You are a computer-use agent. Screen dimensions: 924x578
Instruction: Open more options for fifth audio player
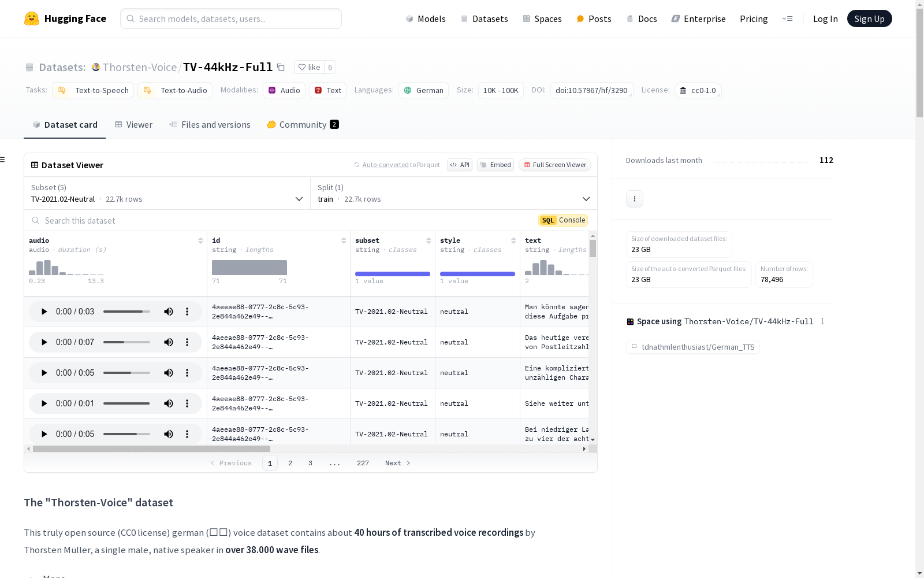[x=187, y=434]
